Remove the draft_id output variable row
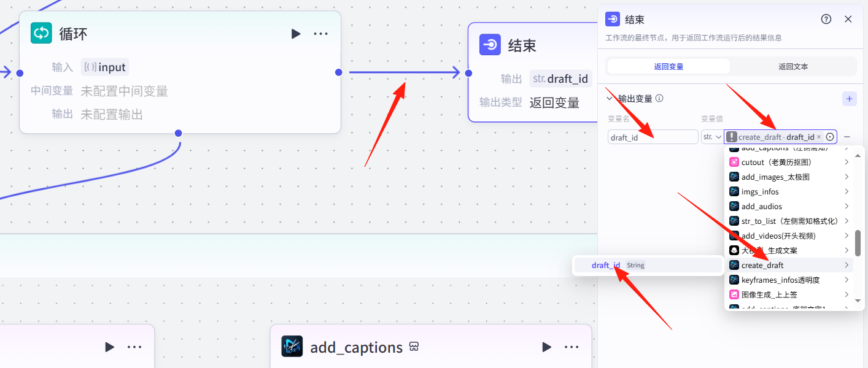The width and height of the screenshot is (868, 368). click(x=847, y=137)
